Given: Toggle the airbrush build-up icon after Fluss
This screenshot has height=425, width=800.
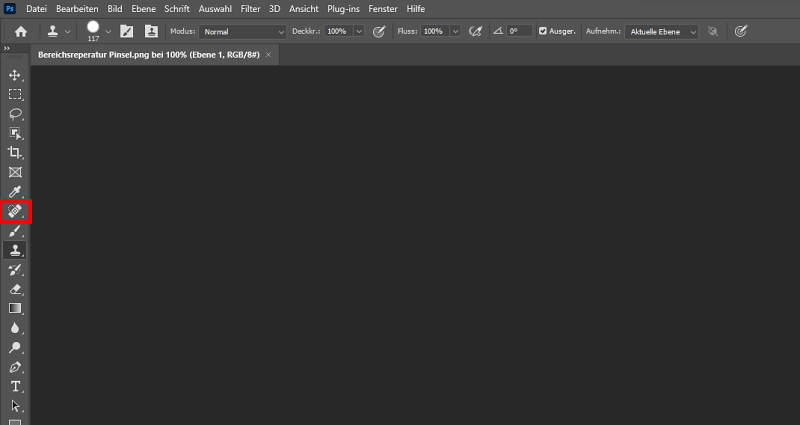Looking at the screenshot, I should (478, 32).
